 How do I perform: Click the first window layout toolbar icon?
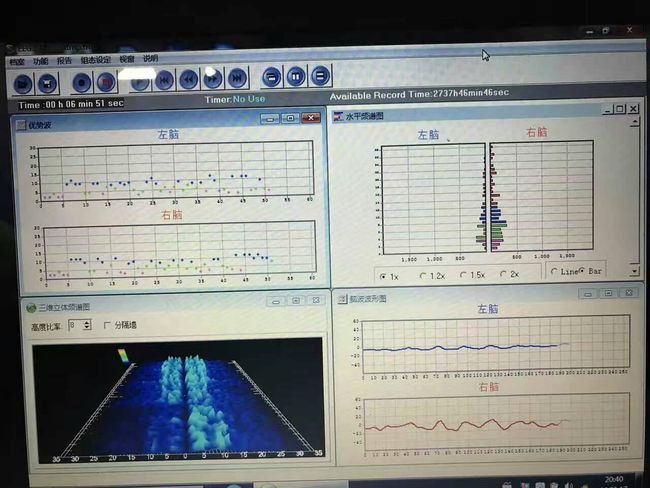pos(272,77)
